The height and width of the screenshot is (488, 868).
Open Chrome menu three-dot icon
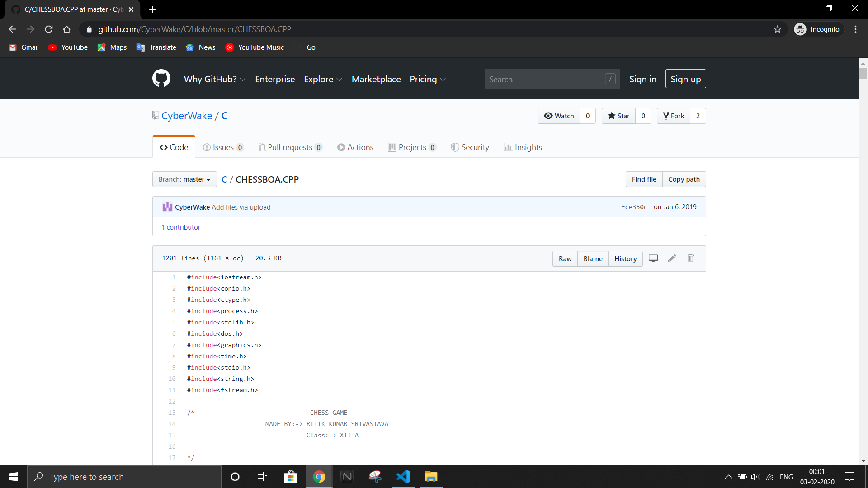click(856, 29)
